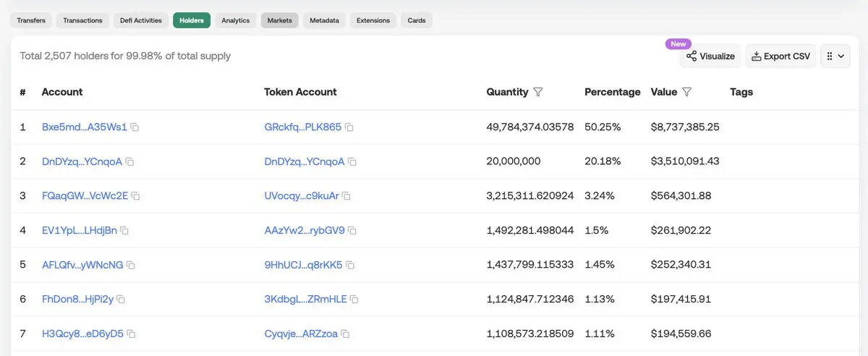
Task: Switch to the Analytics tab
Action: pyautogui.click(x=236, y=20)
